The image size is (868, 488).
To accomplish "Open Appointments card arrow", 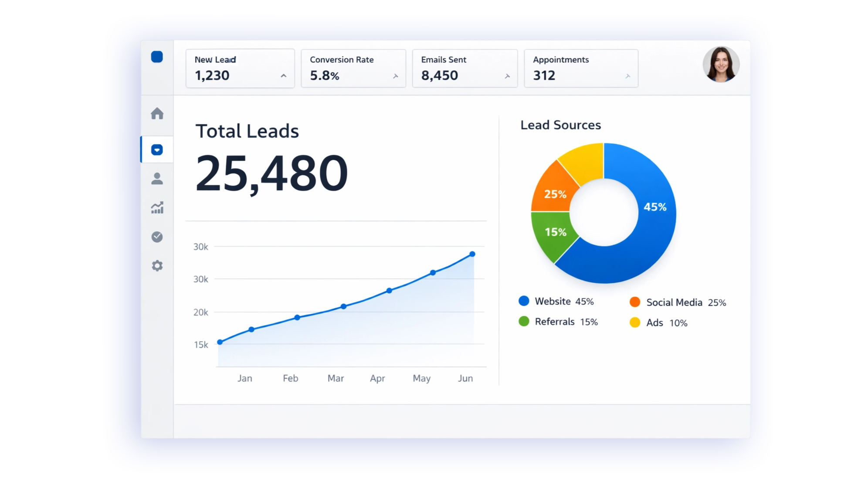I will coord(628,76).
